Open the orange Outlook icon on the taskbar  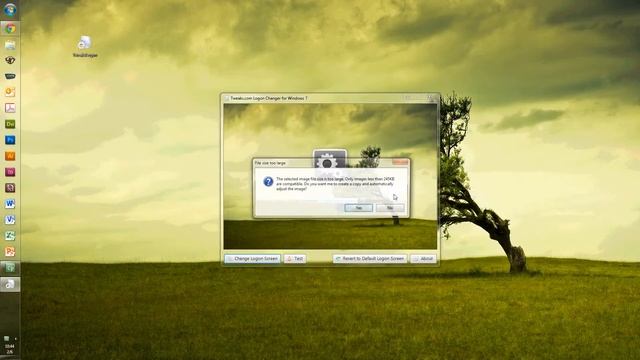click(10, 92)
